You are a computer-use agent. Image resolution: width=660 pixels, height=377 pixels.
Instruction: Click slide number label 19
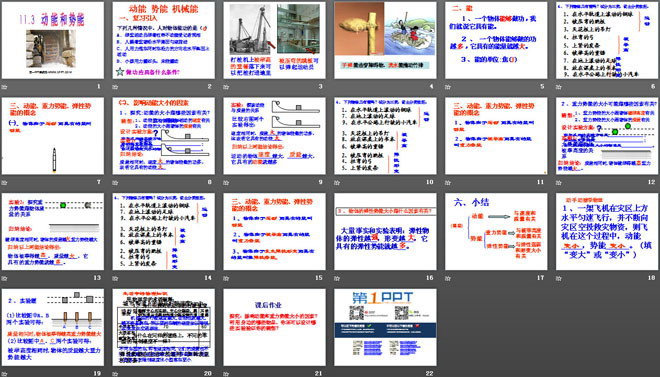pos(97,373)
